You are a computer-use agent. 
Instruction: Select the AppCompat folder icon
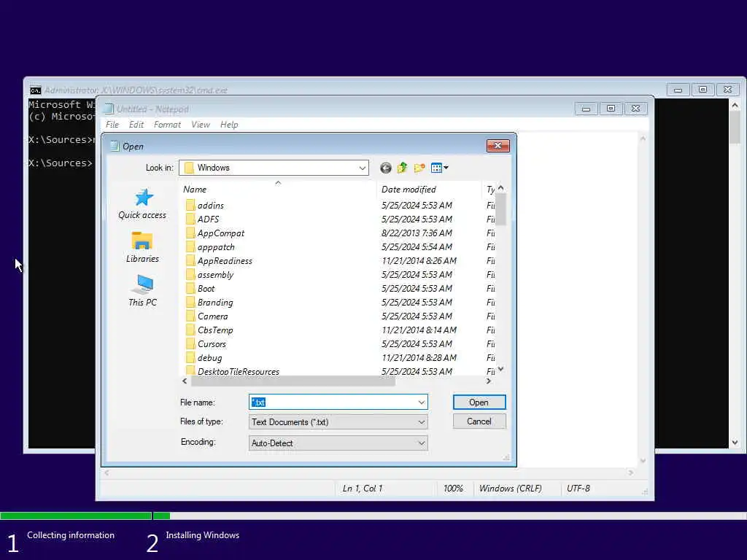pyautogui.click(x=190, y=233)
